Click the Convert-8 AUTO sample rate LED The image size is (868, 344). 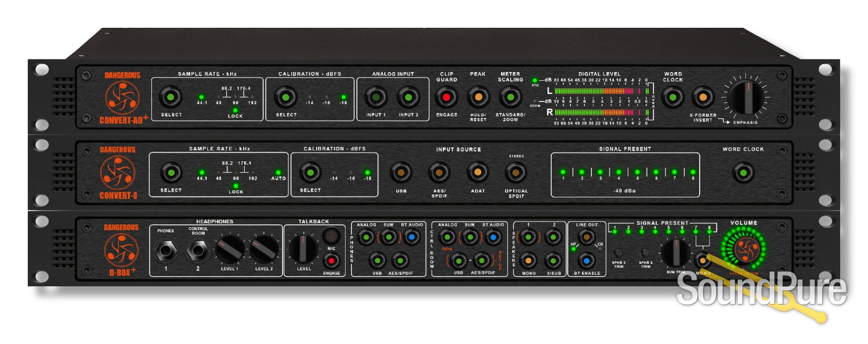(278, 173)
